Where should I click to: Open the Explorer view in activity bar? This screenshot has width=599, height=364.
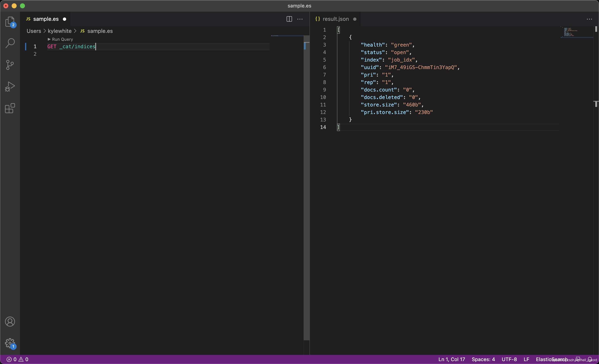coord(10,22)
